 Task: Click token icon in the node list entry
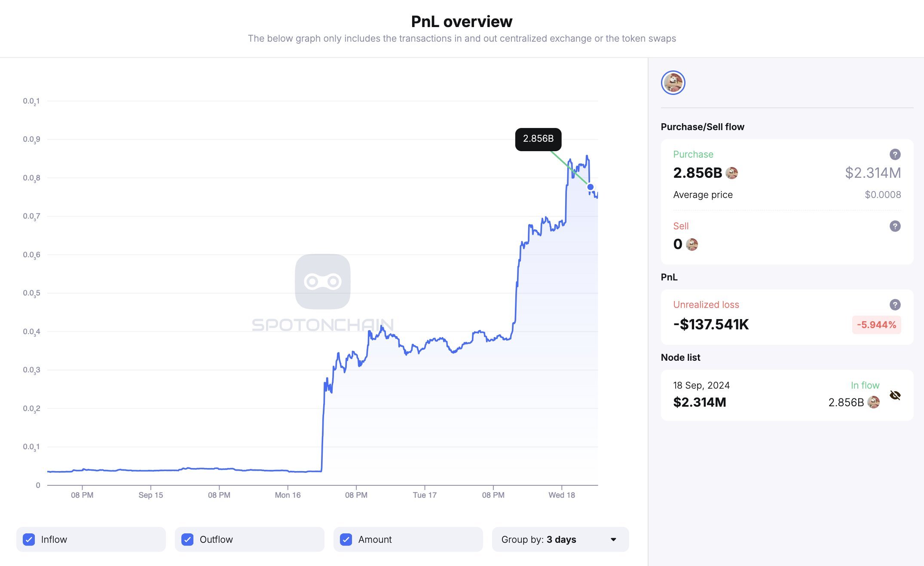(x=873, y=402)
